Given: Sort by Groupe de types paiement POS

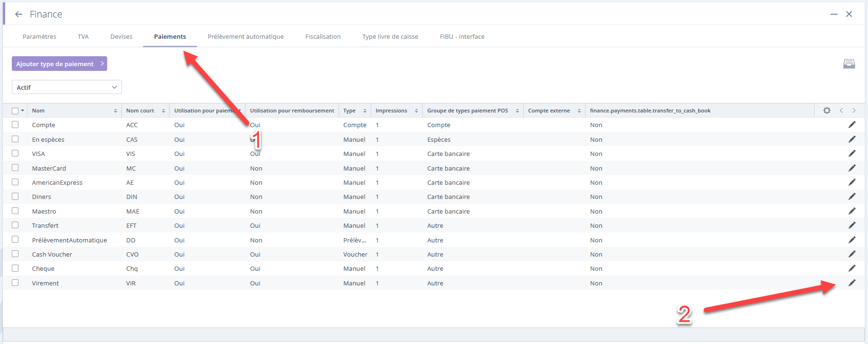Looking at the screenshot, I should click(517, 111).
